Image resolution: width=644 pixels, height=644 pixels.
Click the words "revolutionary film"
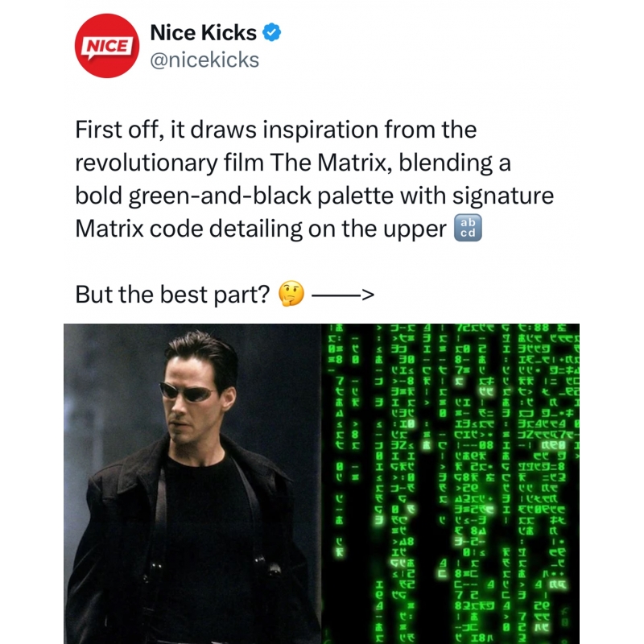point(169,163)
